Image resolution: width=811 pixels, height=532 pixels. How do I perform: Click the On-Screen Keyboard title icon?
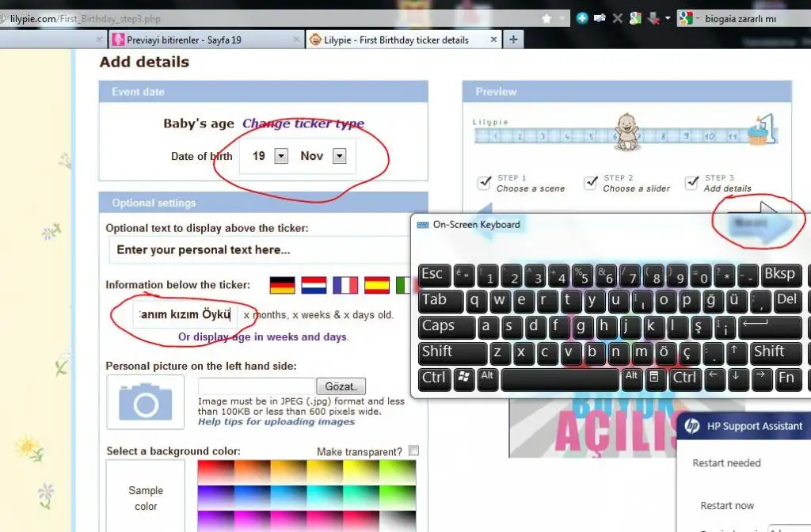coord(423,225)
